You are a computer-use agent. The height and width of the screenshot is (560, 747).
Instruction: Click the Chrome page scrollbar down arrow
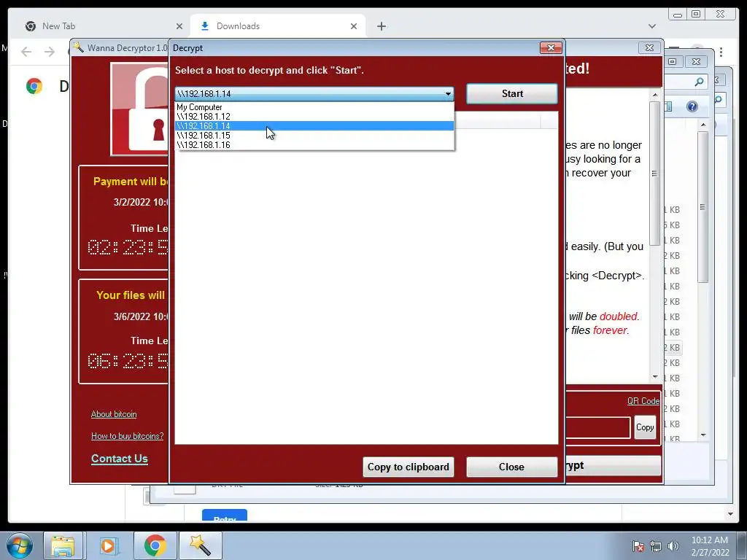click(x=730, y=514)
